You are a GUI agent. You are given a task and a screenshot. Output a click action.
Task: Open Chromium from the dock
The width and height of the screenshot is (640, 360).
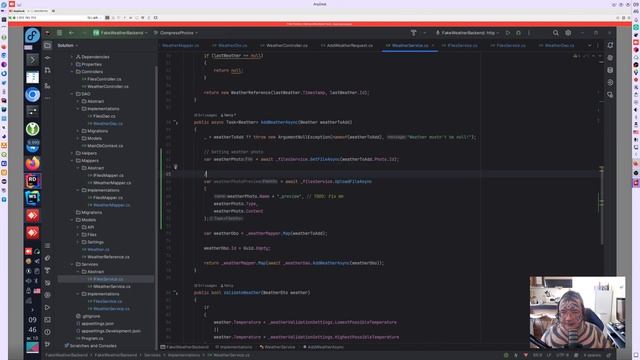point(33,94)
